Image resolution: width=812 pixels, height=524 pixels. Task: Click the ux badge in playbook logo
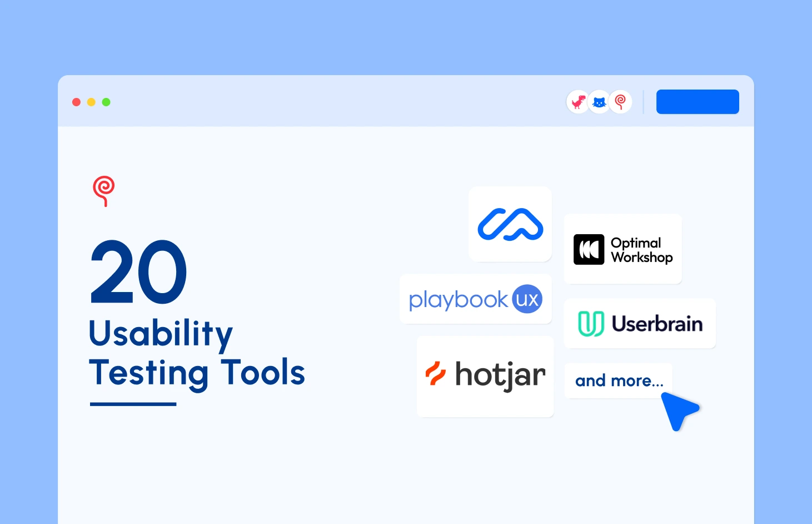pos(527,299)
